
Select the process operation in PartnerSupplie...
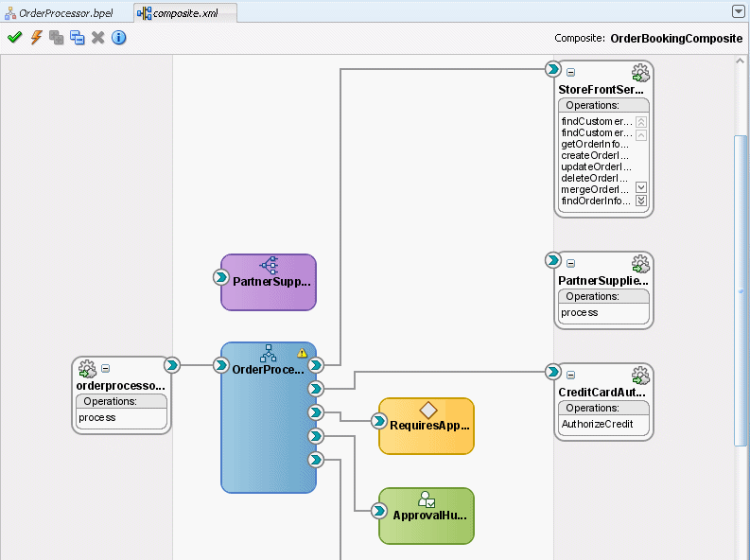point(579,313)
